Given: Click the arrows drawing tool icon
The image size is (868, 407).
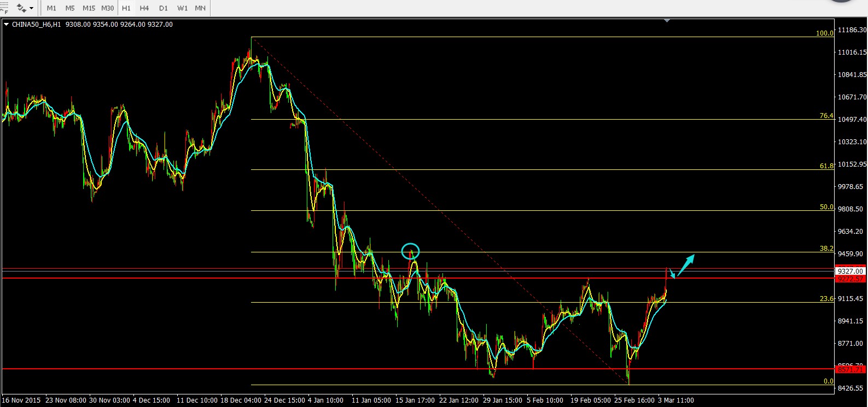Looking at the screenshot, I should pos(21,8).
